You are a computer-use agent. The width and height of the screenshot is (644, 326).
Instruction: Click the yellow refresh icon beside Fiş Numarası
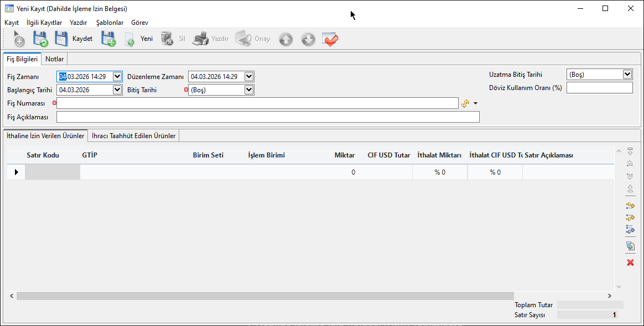point(465,103)
